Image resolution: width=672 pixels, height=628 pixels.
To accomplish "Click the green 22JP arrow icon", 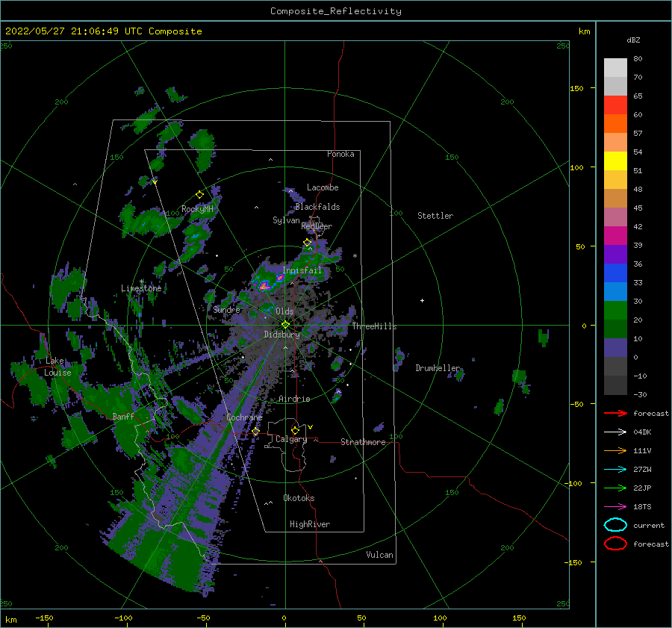I will tap(615, 488).
